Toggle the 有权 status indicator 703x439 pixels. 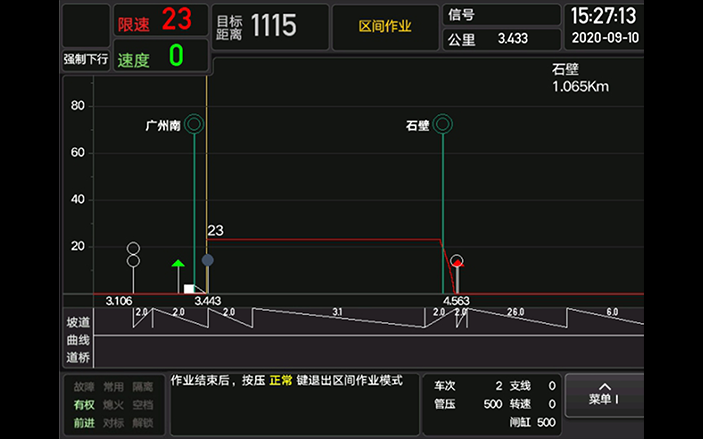(84, 404)
